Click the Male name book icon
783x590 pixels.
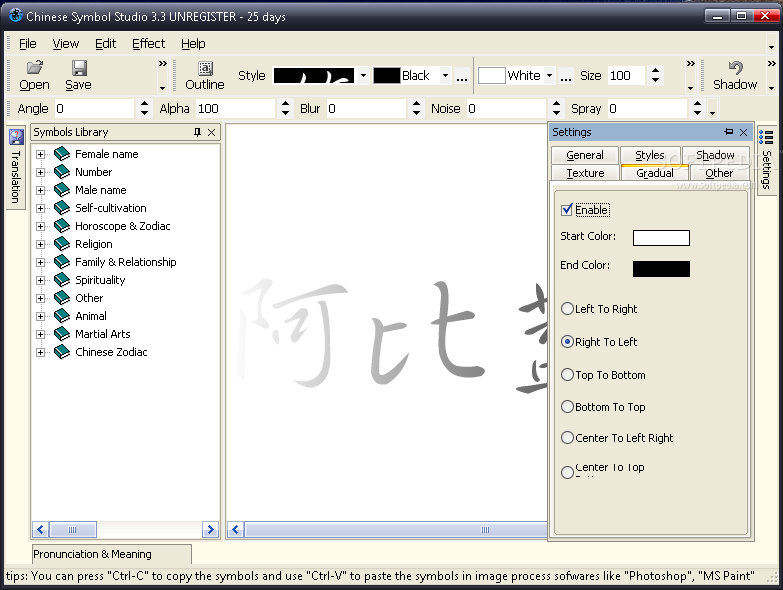pyautogui.click(x=62, y=190)
